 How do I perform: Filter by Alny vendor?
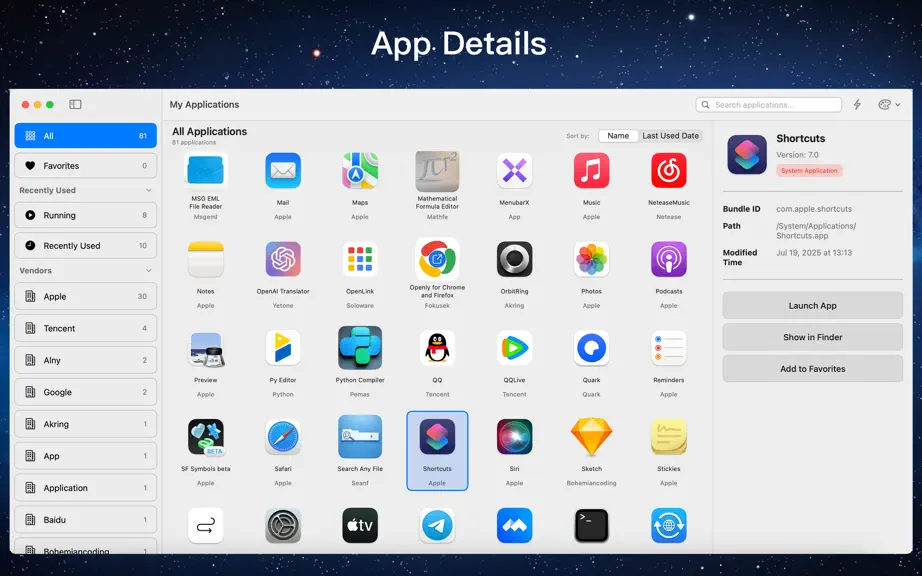coord(86,360)
